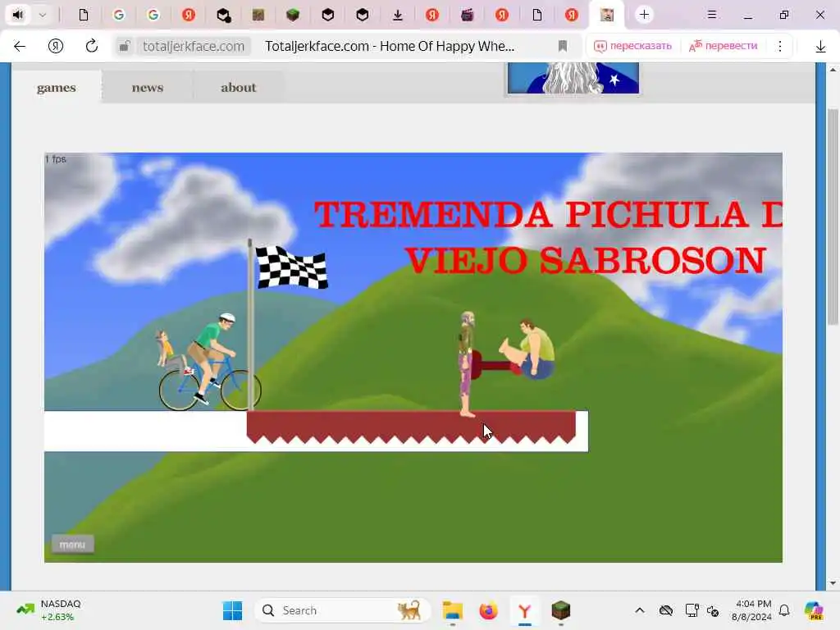Click the vertical page scrollbar thumb
This screenshot has height=630, width=840.
click(x=833, y=217)
